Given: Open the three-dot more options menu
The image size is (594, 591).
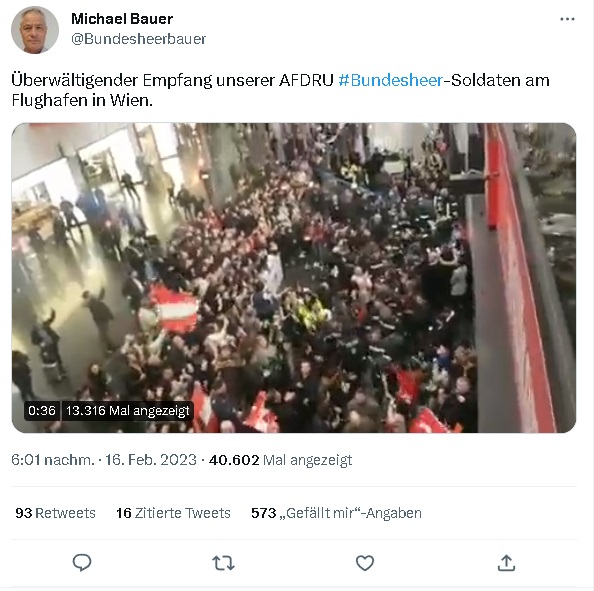Looking at the screenshot, I should point(567,19).
